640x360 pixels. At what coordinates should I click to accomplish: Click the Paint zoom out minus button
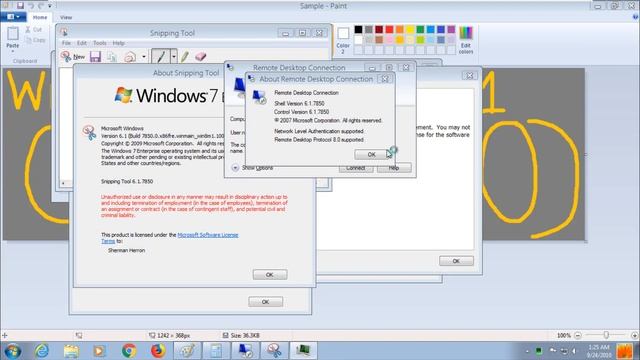(578, 335)
